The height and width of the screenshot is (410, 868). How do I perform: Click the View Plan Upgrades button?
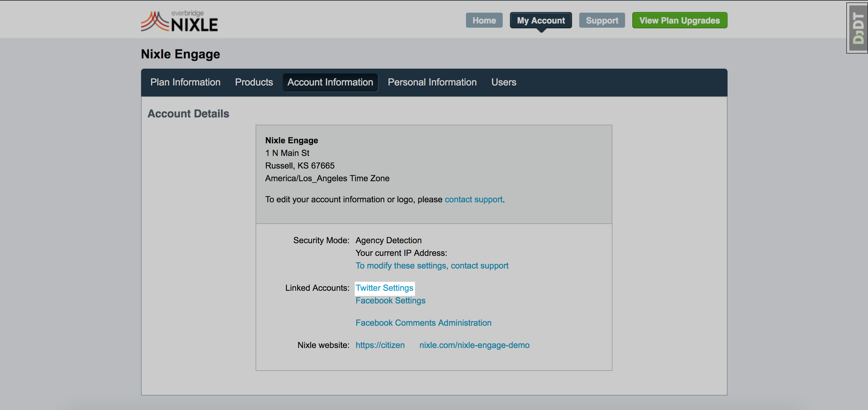pyautogui.click(x=679, y=20)
